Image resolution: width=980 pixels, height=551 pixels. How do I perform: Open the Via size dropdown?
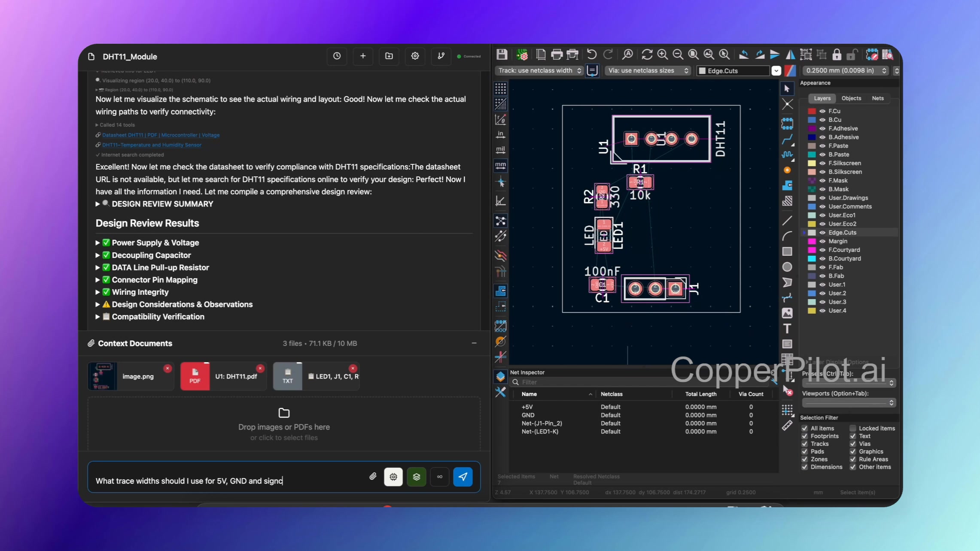coord(648,70)
